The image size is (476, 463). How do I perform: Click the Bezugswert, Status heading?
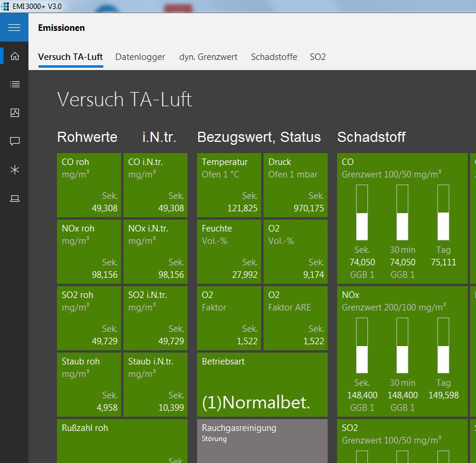pyautogui.click(x=259, y=137)
